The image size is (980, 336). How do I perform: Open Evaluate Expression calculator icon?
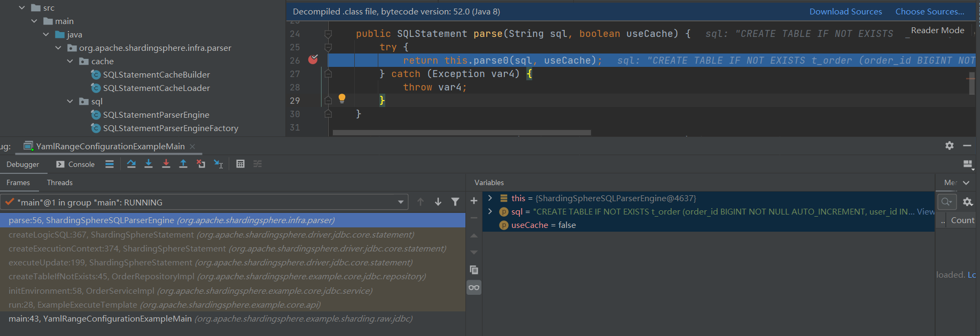click(x=240, y=164)
